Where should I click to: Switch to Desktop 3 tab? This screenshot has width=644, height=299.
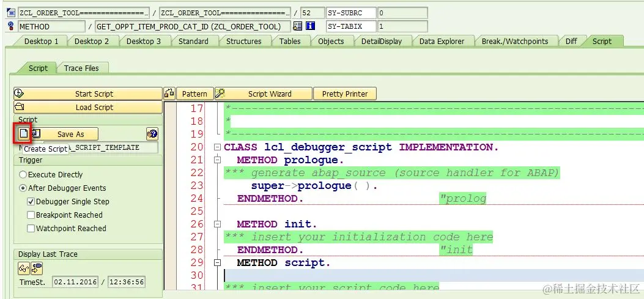[143, 41]
